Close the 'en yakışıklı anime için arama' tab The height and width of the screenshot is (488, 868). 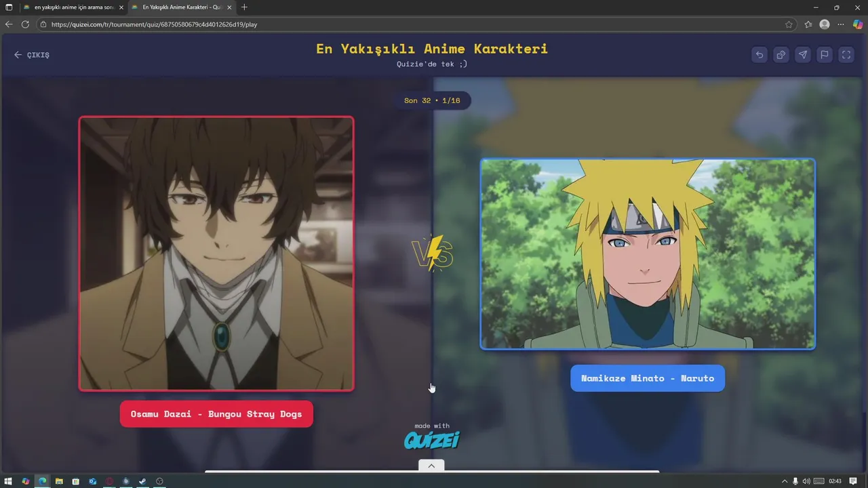click(121, 7)
